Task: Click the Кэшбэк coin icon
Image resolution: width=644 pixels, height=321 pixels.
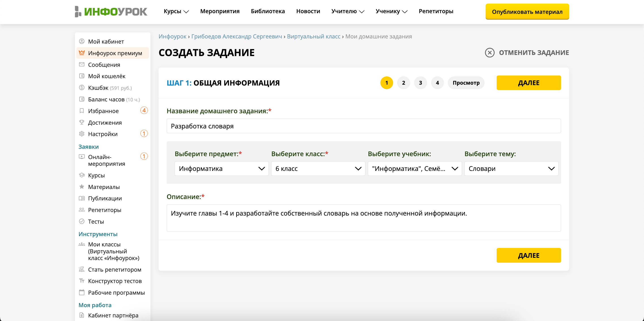Action: [82, 87]
